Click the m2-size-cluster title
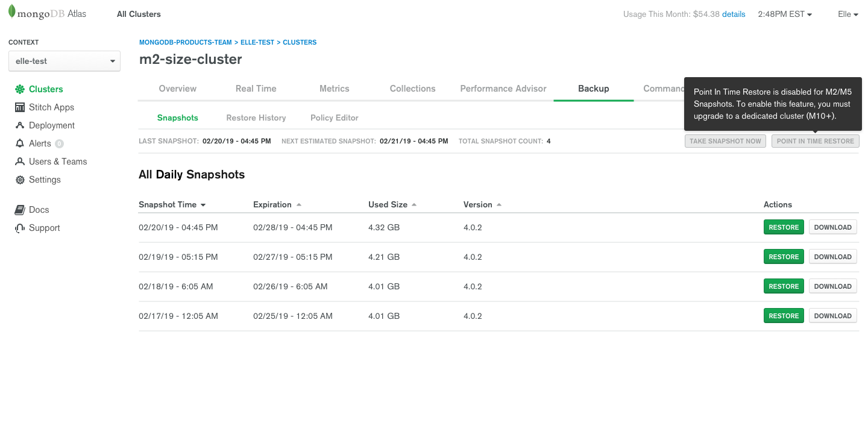Image resolution: width=868 pixels, height=437 pixels. coord(190,59)
